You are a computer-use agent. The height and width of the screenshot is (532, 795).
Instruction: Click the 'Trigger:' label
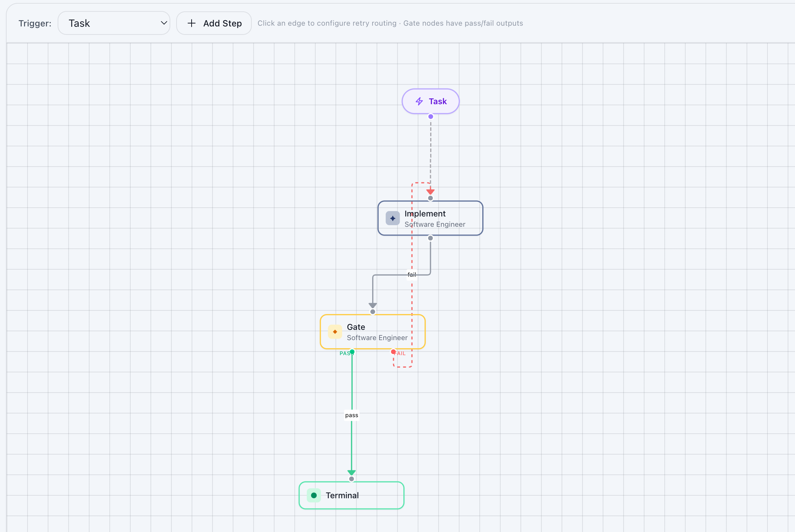click(x=35, y=23)
